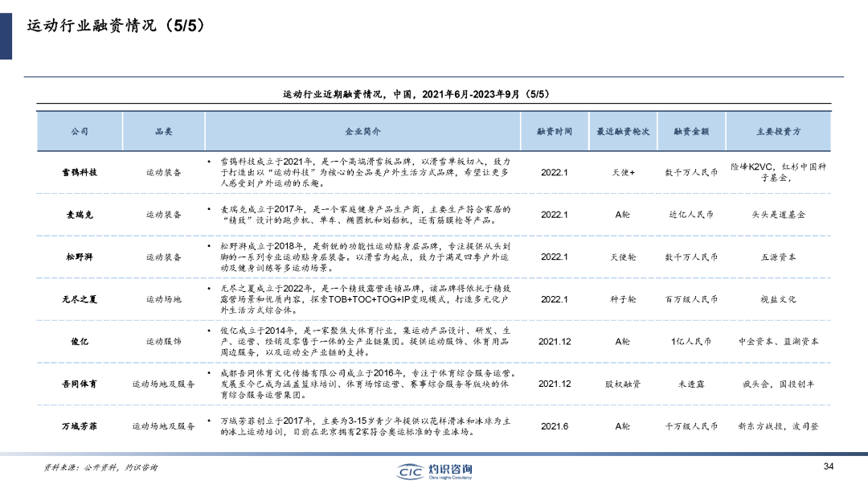This screenshot has width=868, height=489.
Task: Select financing date 2021.12 in 俊亿 row
Action: point(554,342)
